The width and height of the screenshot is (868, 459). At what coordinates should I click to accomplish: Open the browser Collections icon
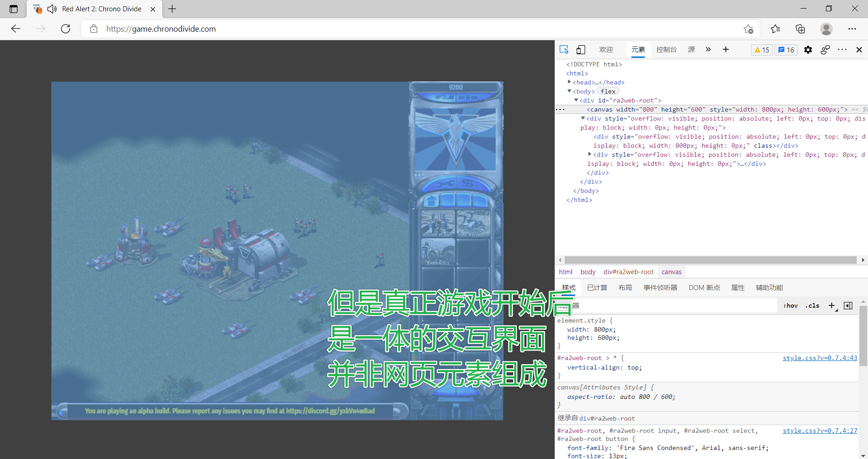pyautogui.click(x=800, y=29)
